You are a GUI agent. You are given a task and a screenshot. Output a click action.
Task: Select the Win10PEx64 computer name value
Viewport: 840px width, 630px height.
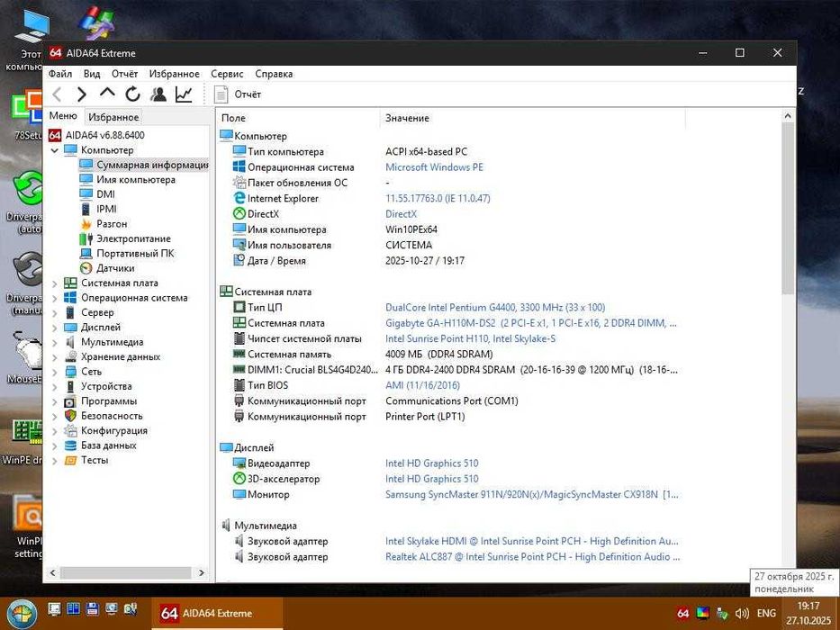click(411, 229)
